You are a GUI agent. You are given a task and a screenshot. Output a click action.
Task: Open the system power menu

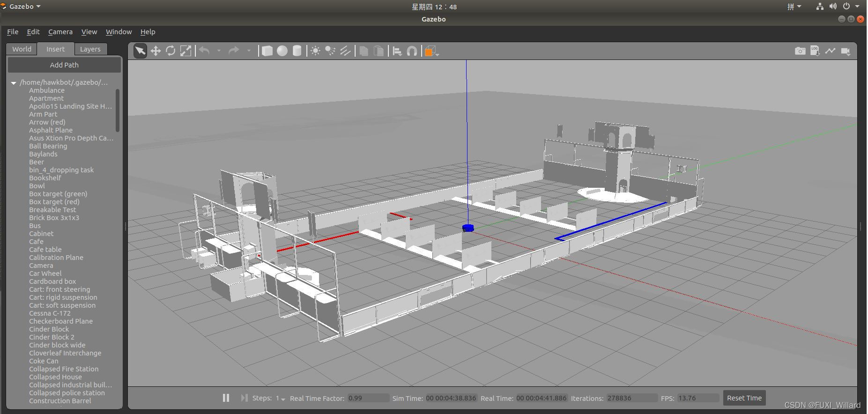coord(851,7)
